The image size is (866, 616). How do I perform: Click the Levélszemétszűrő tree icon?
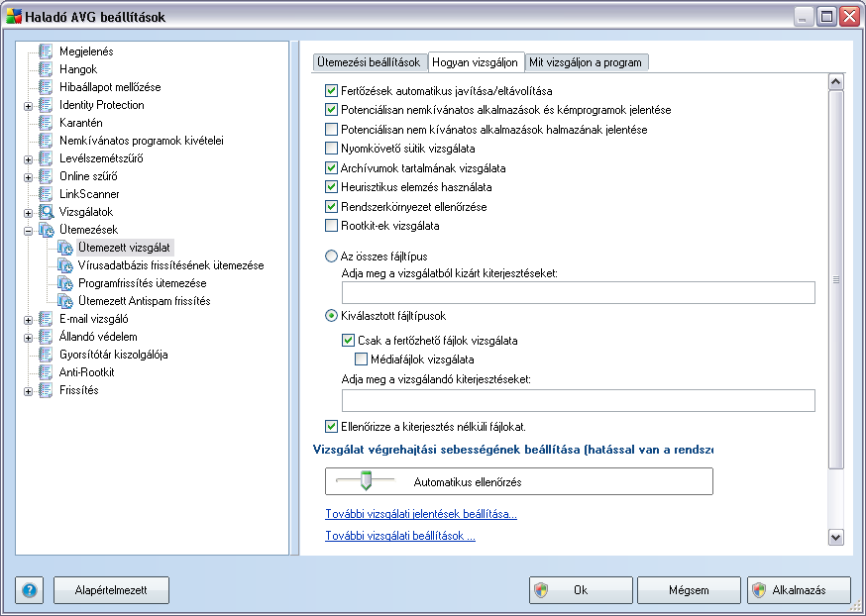[x=46, y=158]
